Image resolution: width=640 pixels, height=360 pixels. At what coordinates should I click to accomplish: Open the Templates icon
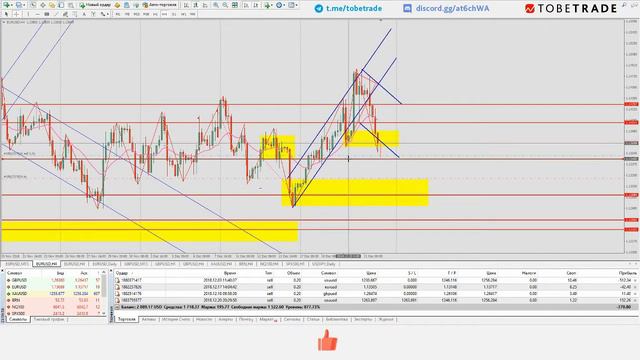click(291, 5)
